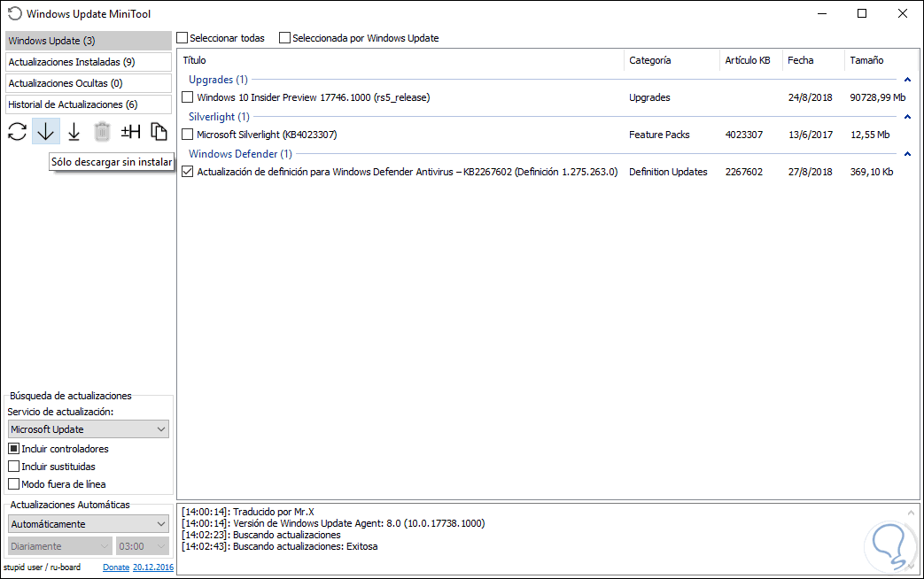Click log line Traducido por Mr.X
Image resolution: width=924 pixels, height=579 pixels.
[x=248, y=511]
